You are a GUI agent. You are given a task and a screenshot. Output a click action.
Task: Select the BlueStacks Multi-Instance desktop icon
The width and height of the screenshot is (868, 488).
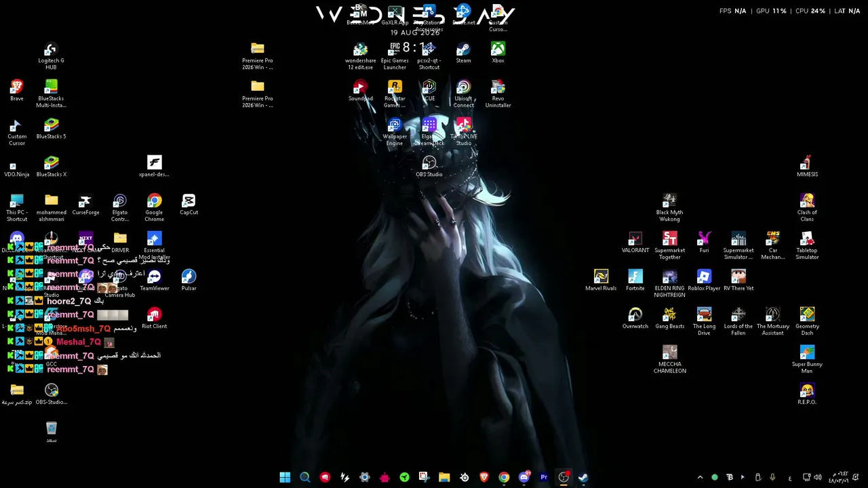[x=51, y=94]
